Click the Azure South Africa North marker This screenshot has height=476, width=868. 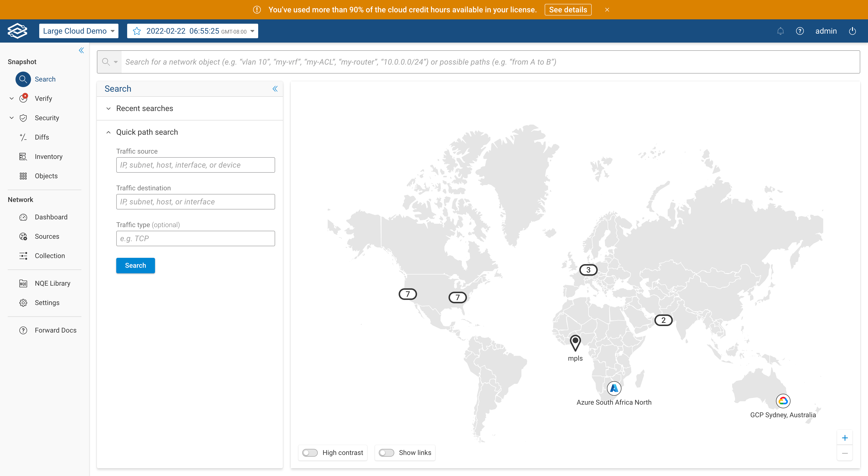click(x=614, y=388)
